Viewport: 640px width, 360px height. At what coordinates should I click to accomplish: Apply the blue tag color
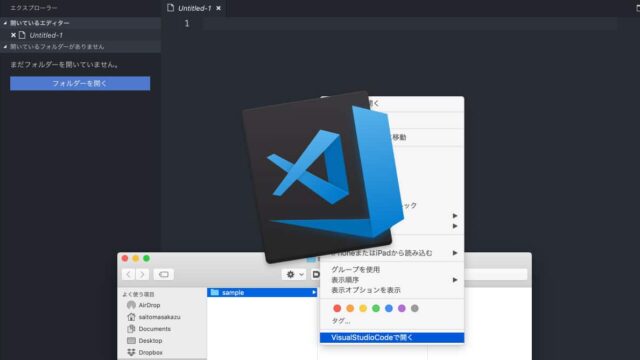(x=389, y=309)
